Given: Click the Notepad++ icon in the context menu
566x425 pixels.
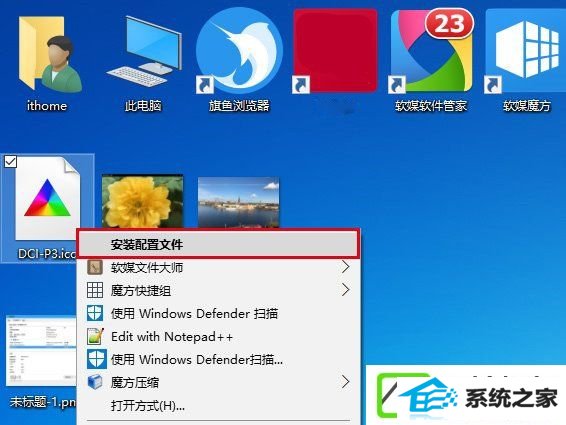Looking at the screenshot, I should pos(95,337).
